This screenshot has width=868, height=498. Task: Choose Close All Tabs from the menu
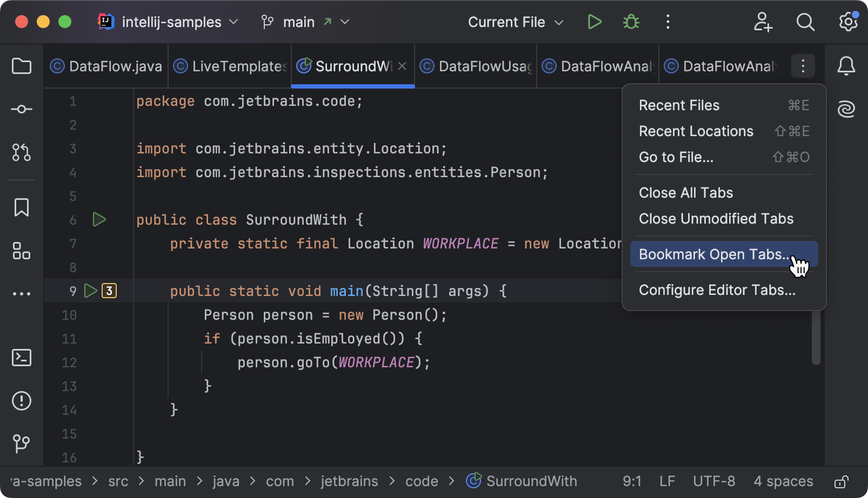(x=686, y=192)
